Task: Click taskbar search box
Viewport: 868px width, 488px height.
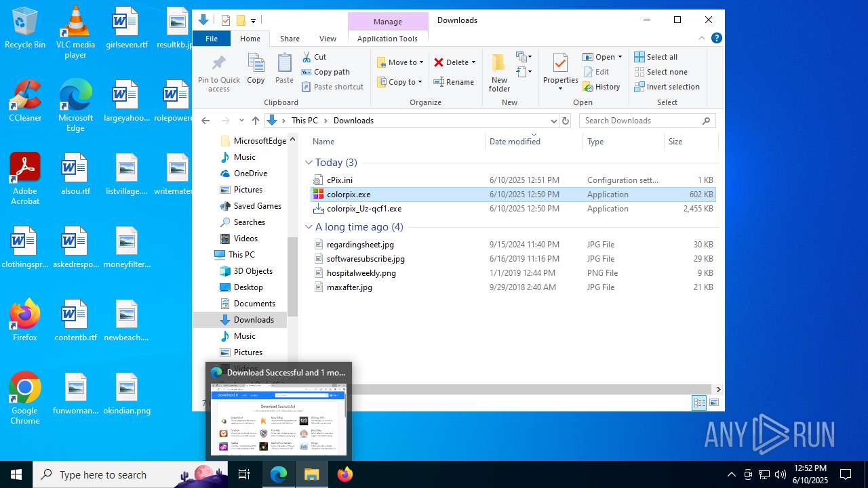Action: (130, 474)
